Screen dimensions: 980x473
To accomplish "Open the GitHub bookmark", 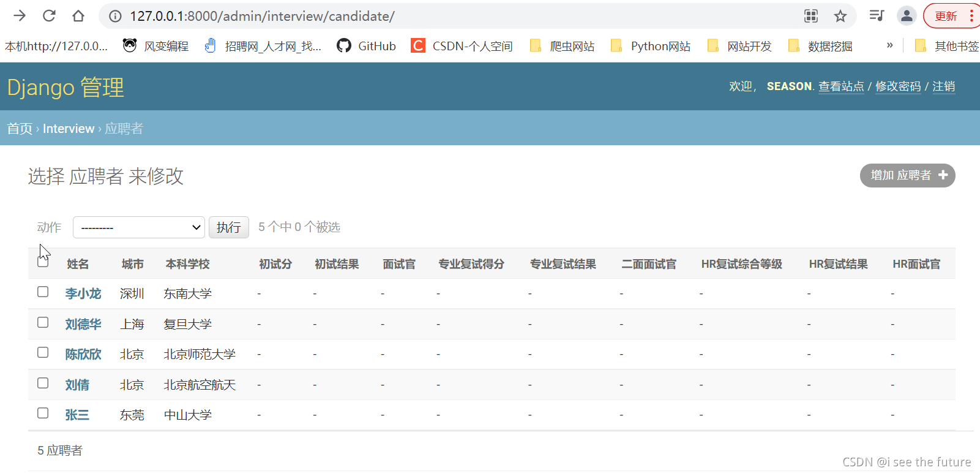I will [366, 46].
